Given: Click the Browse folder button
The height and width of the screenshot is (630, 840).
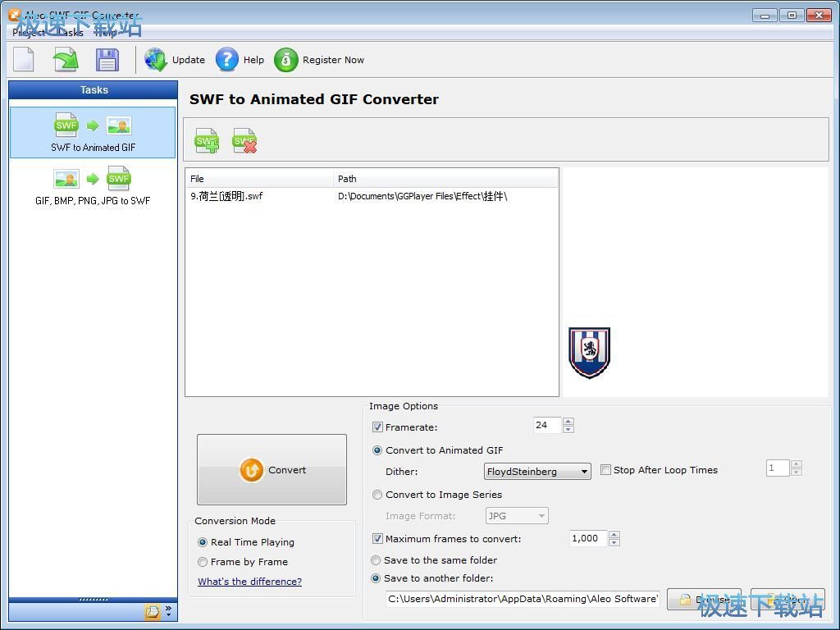Looking at the screenshot, I should pos(704,599).
